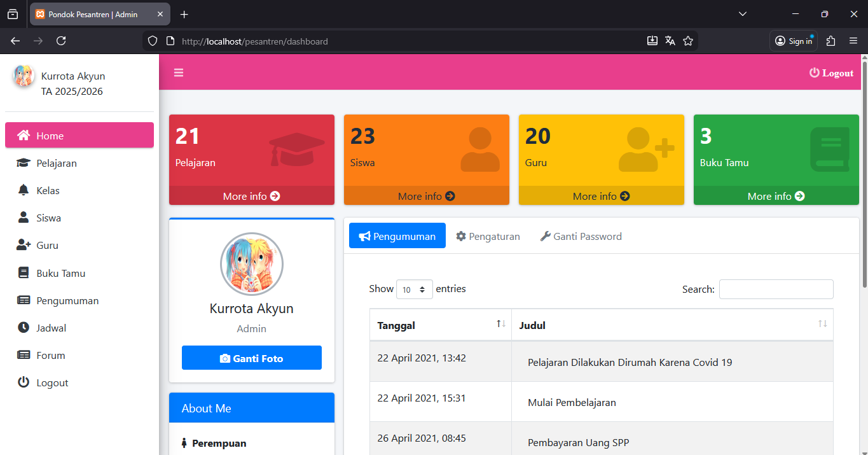868x455 pixels.
Task: Click the announcements Search input field
Action: click(x=776, y=289)
